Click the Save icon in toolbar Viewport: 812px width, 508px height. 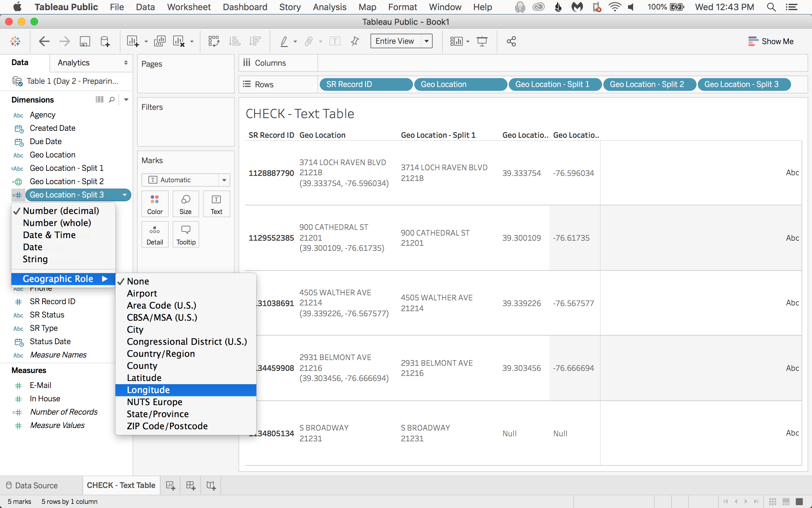pos(85,41)
